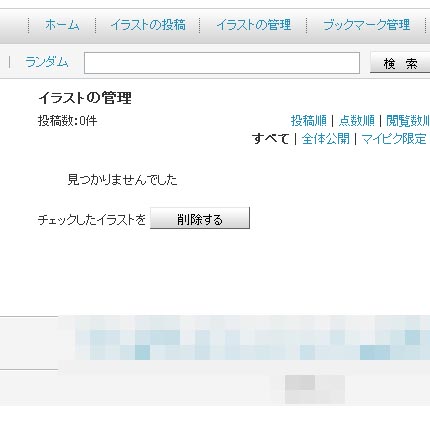430x430 pixels.
Task: Click the 投稿数:0件 count text
Action: [68, 121]
